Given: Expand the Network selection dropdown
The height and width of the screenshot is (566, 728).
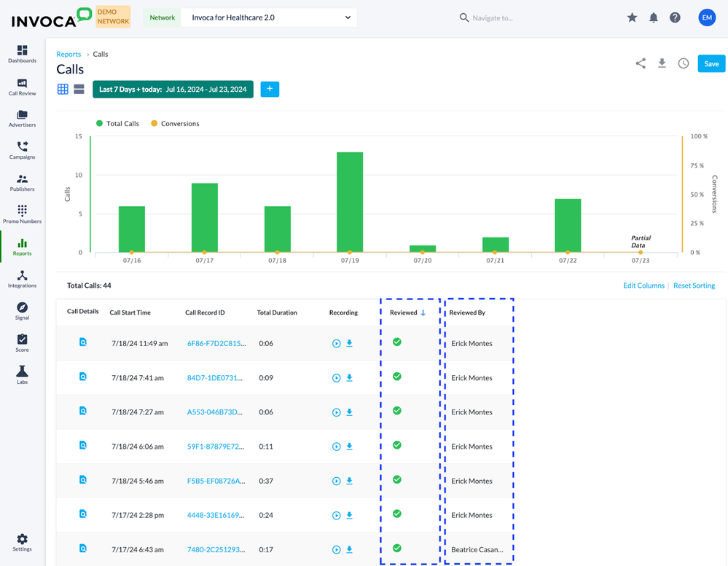Looking at the screenshot, I should coord(269,17).
